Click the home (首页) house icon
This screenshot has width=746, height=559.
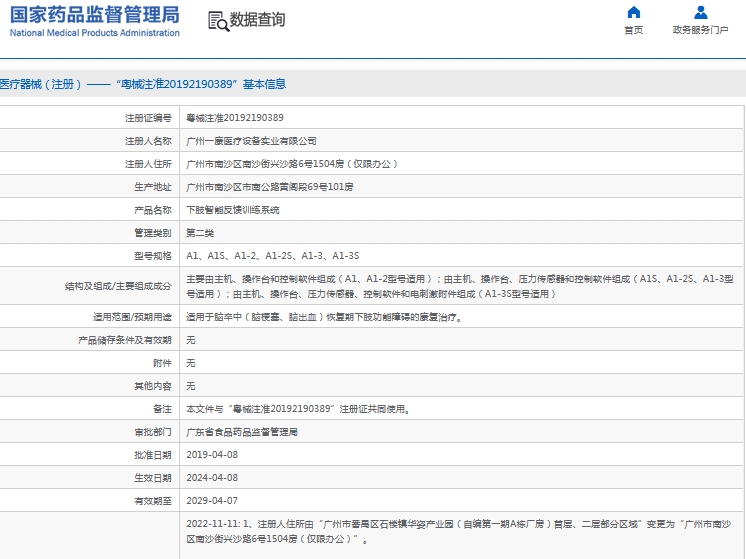(x=633, y=13)
